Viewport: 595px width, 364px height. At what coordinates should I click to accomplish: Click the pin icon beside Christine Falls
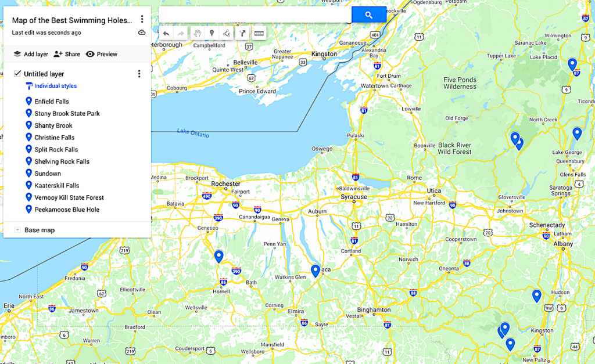[28, 137]
